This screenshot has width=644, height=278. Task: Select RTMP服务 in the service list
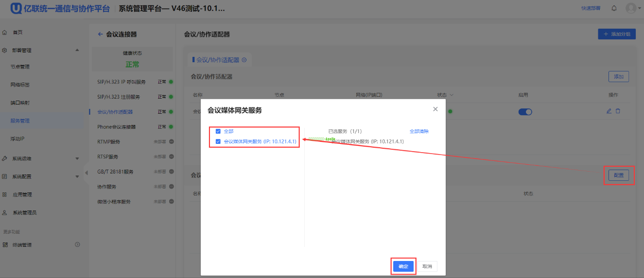click(109, 142)
